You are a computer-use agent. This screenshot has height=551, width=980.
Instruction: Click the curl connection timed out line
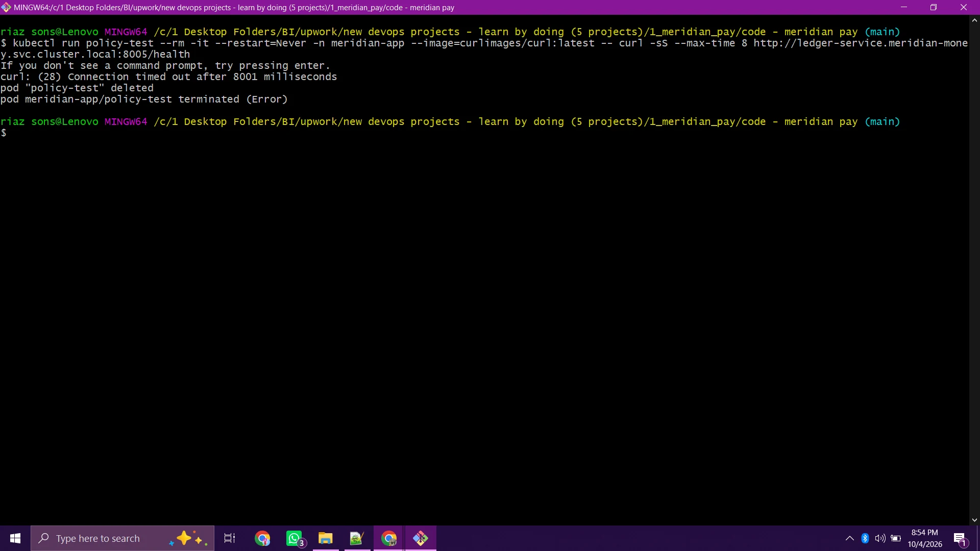point(169,77)
